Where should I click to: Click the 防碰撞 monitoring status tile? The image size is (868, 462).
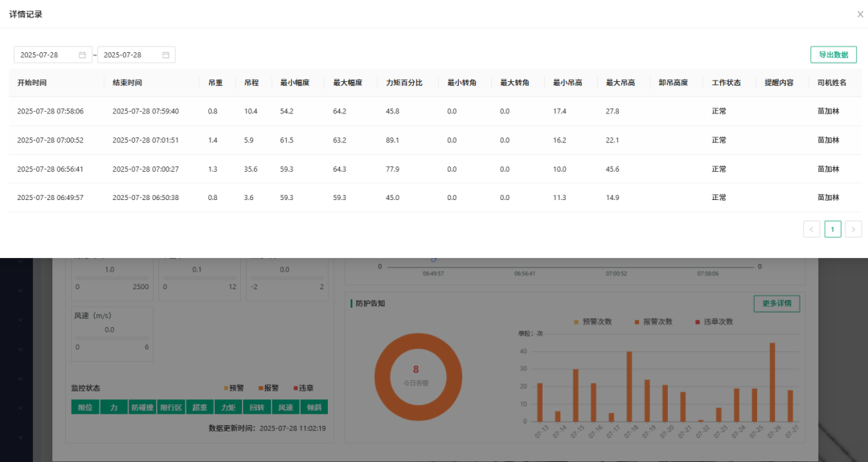click(x=142, y=407)
